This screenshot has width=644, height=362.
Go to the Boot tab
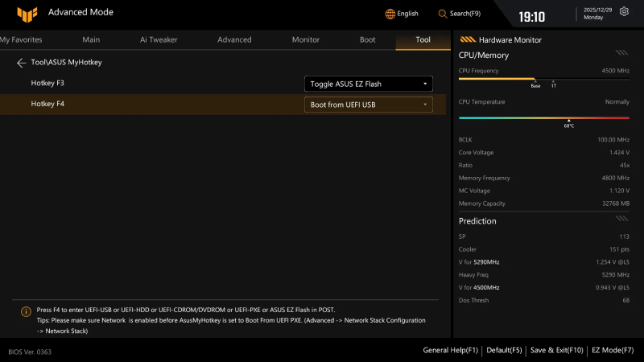point(367,39)
